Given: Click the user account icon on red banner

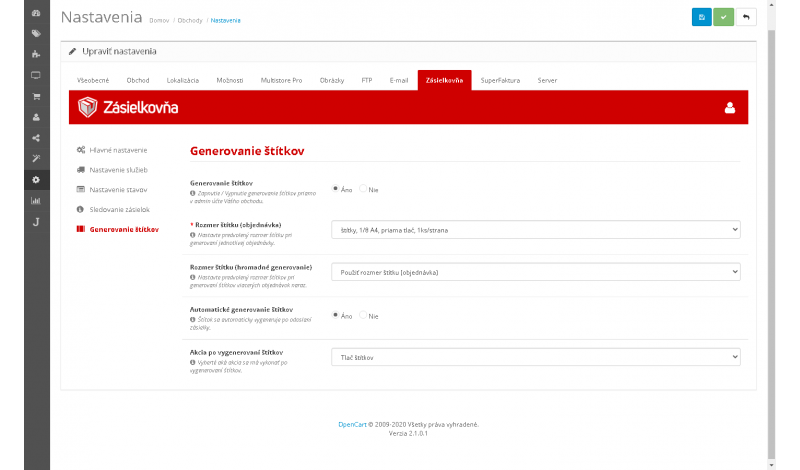Looking at the screenshot, I should click(x=730, y=108).
